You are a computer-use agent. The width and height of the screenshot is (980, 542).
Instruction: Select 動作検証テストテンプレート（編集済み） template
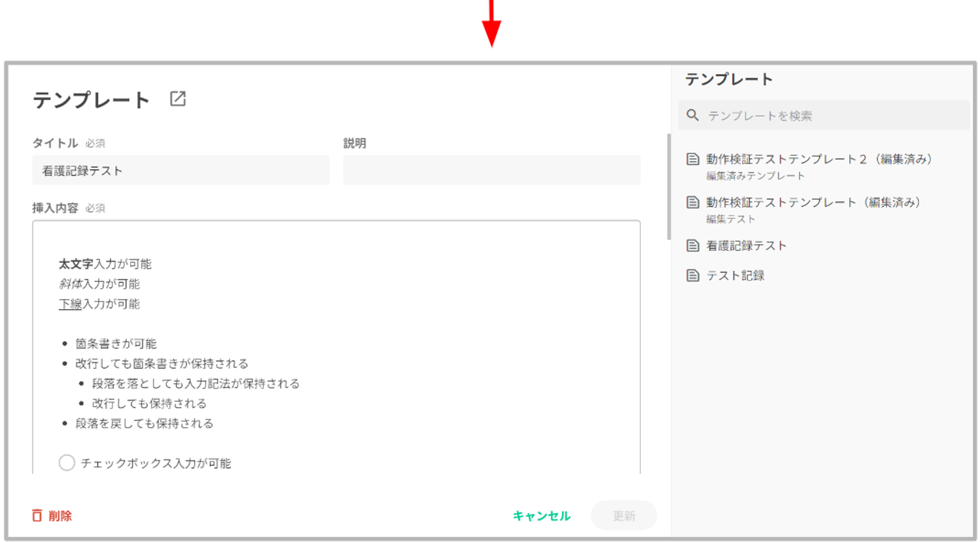click(x=813, y=202)
